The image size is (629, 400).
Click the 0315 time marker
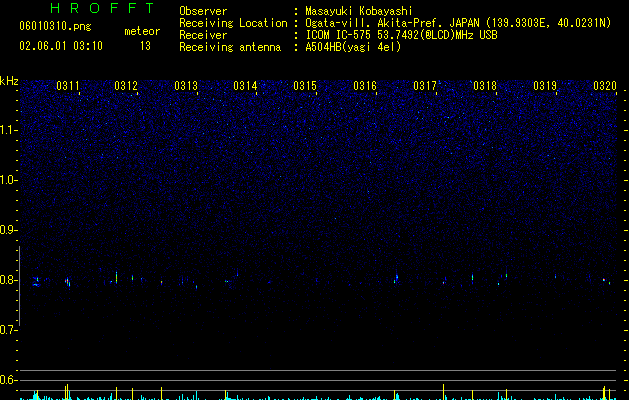tap(305, 86)
